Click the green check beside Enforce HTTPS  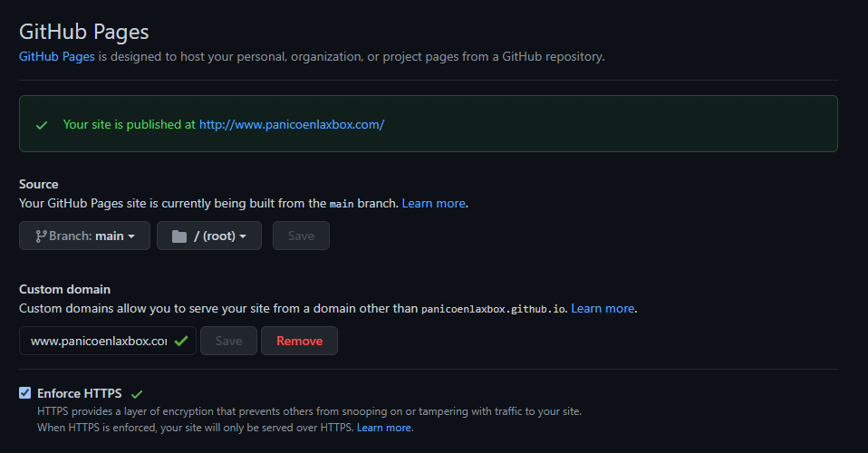pyautogui.click(x=137, y=394)
